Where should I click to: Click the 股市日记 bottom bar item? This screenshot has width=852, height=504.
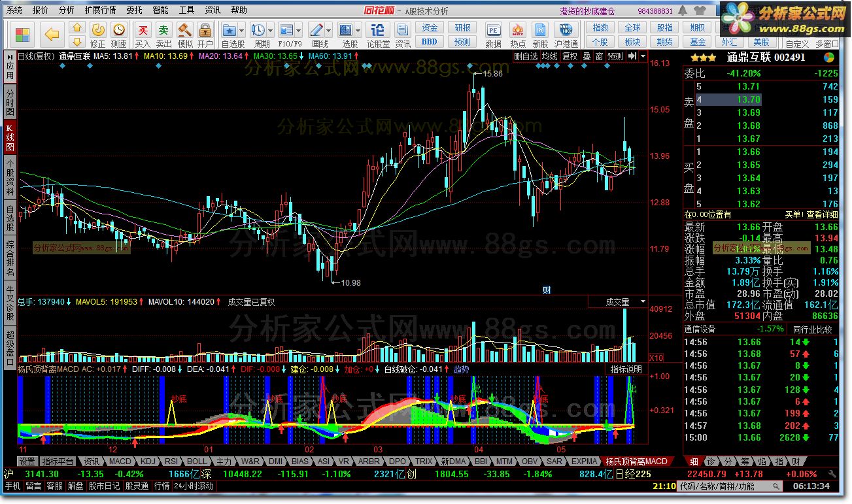coord(104,486)
